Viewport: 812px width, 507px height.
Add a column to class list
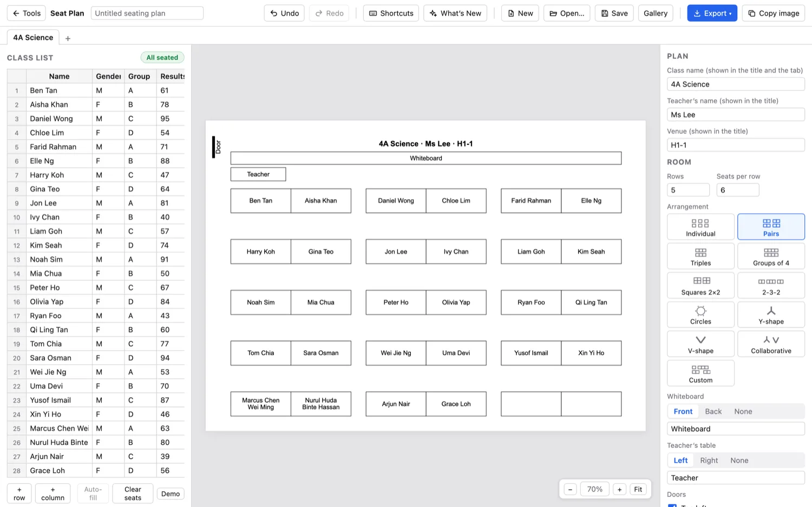(x=53, y=493)
